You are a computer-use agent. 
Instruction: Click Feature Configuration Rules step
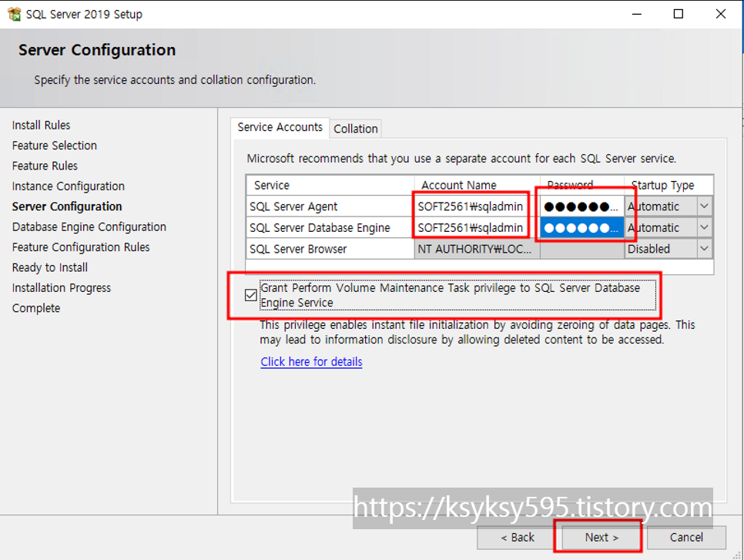point(81,247)
